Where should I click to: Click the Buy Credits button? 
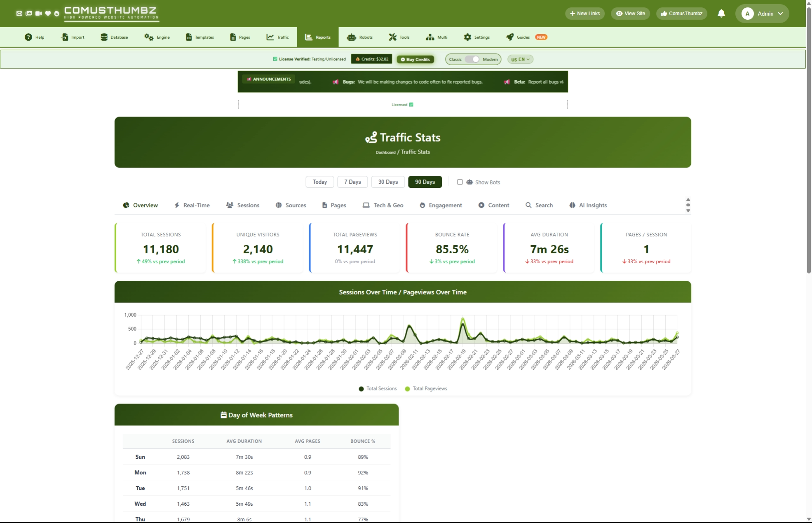click(x=415, y=59)
